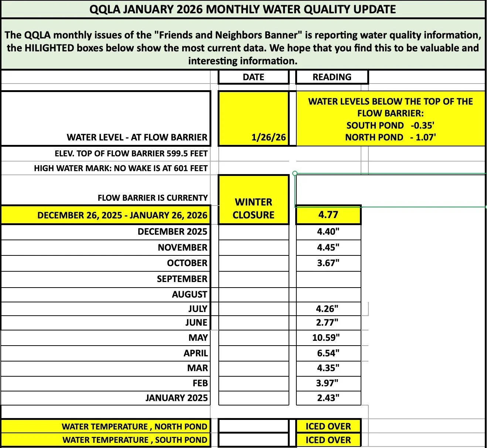Select the 10.59" reading cell
This screenshot has width=487, height=448.
pyautogui.click(x=328, y=338)
